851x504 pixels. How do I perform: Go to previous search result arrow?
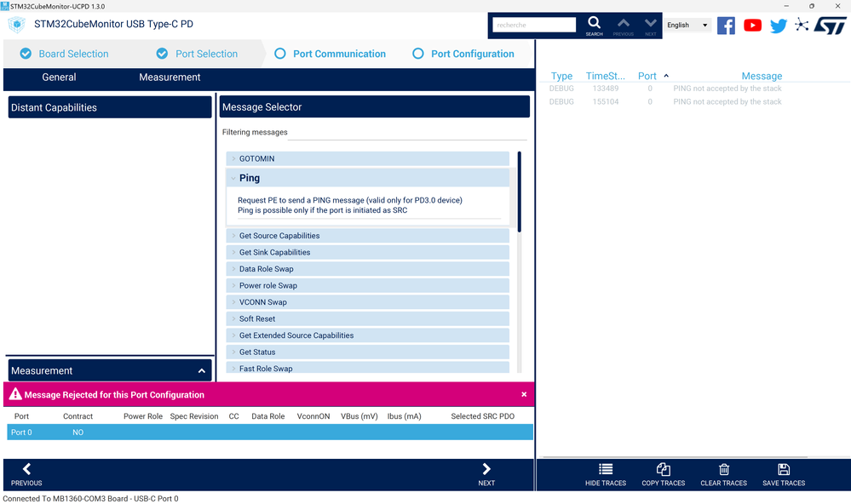623,23
